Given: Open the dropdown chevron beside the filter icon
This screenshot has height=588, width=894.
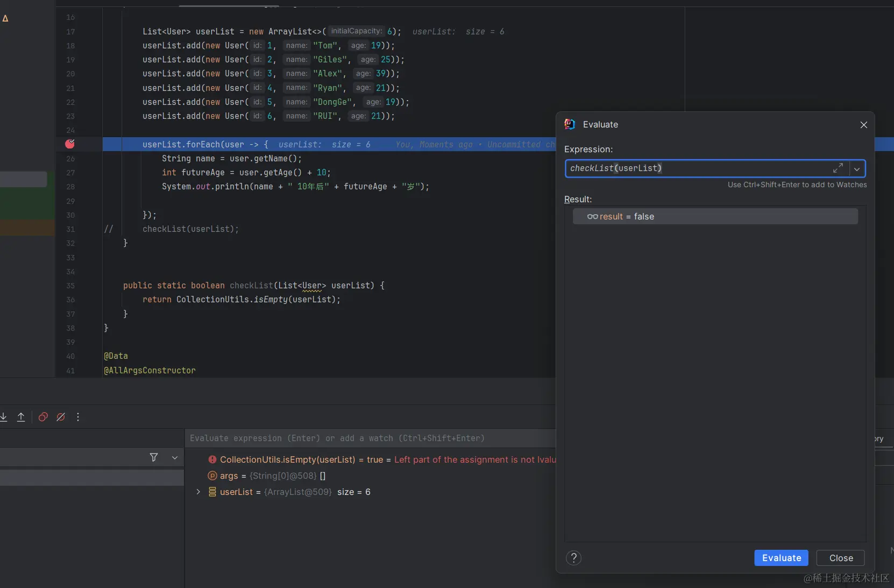Looking at the screenshot, I should [x=175, y=457].
